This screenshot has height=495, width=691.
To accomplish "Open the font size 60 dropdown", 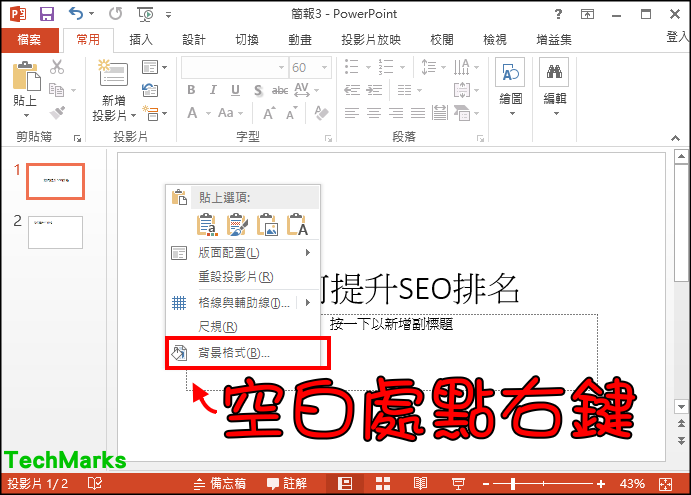I will [324, 67].
